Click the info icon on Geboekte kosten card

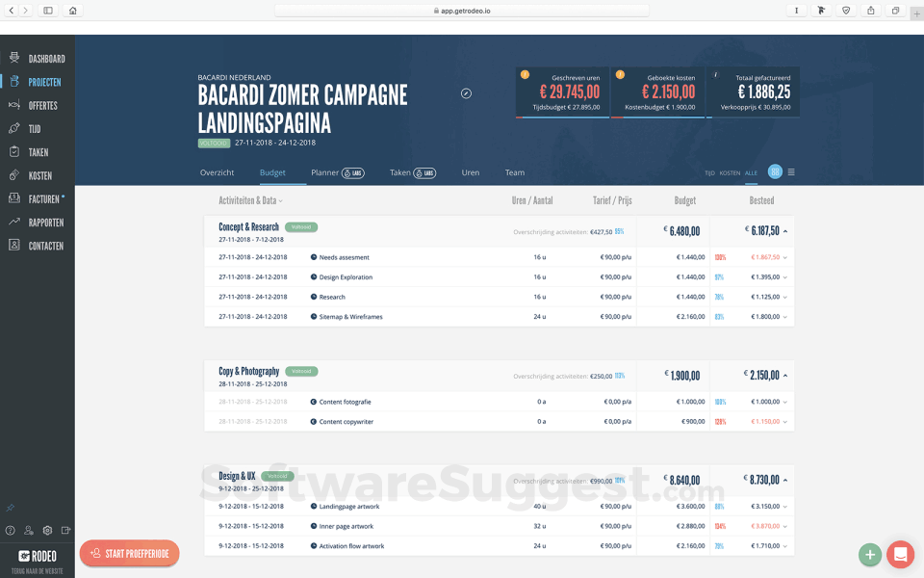(620, 75)
